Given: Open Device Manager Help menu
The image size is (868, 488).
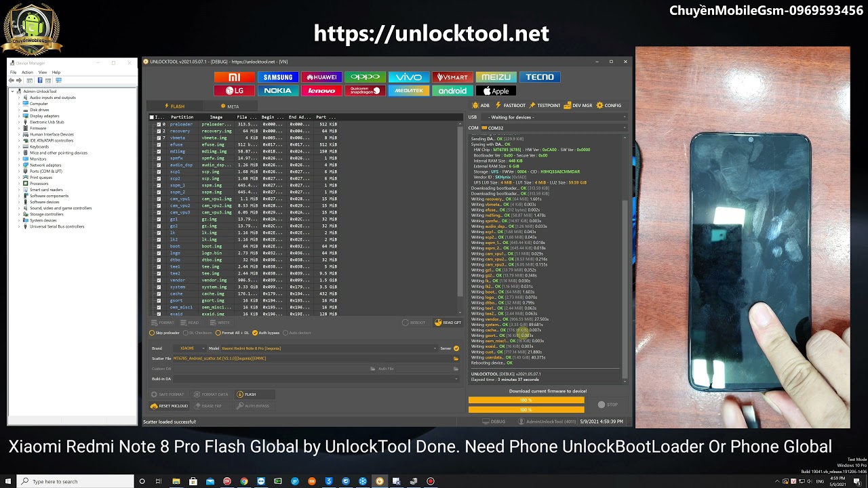Looking at the screenshot, I should (56, 73).
